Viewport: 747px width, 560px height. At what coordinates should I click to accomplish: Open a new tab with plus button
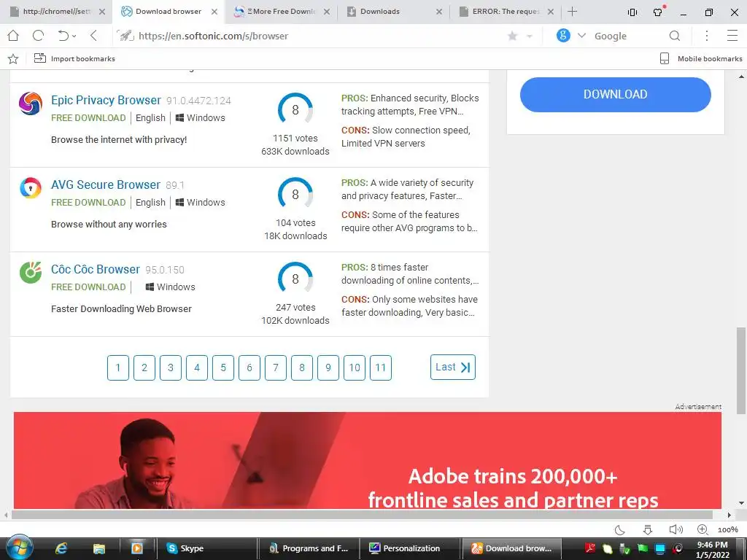(573, 12)
